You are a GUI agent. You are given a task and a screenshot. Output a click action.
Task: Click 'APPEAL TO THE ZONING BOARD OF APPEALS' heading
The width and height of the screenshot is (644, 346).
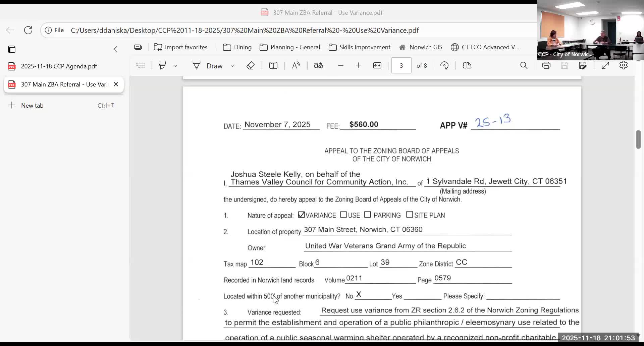pos(391,151)
